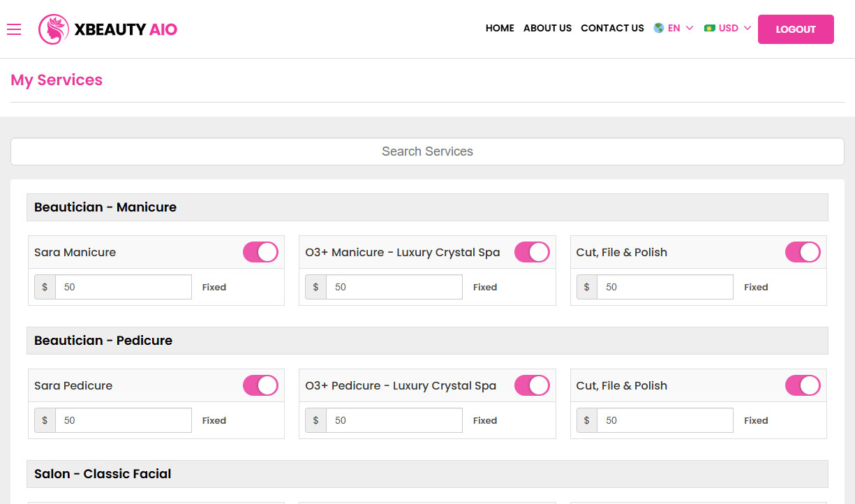Open the hamburger navigation menu
Screen dimensions: 855x504
click(x=14, y=29)
